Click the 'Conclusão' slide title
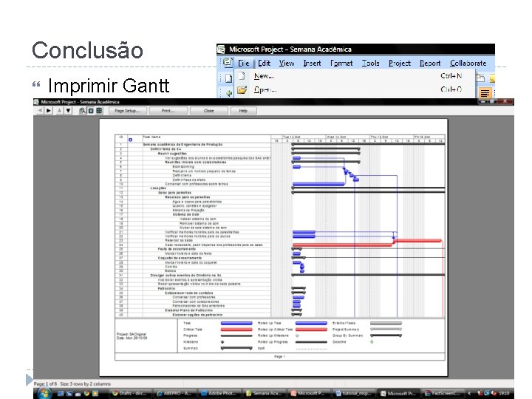Screen dimensions: 532x399 pos(87,50)
